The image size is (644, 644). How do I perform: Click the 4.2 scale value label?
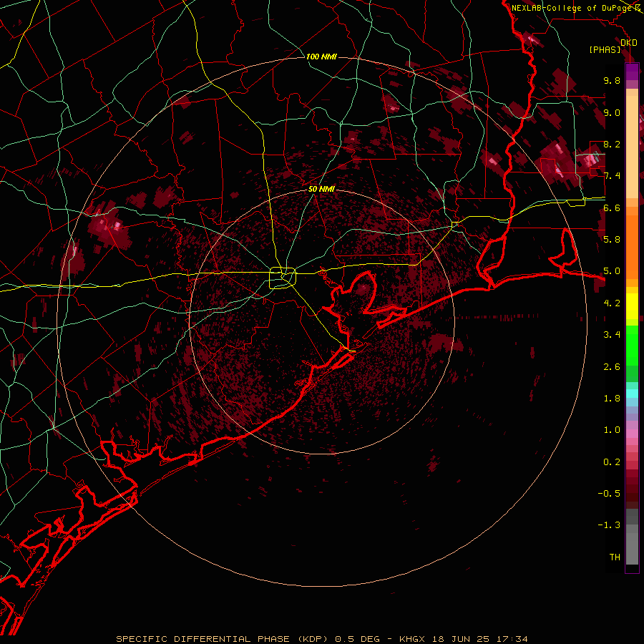coord(612,303)
